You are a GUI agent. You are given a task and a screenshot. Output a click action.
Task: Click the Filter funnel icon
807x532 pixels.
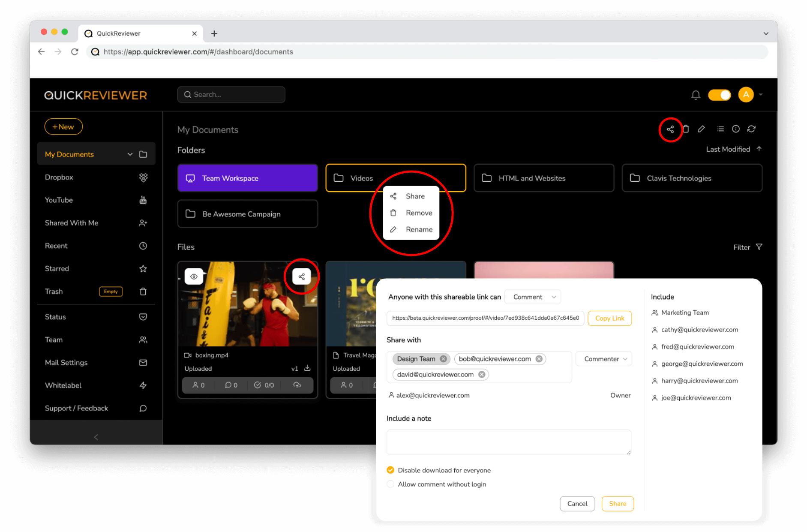(x=759, y=247)
